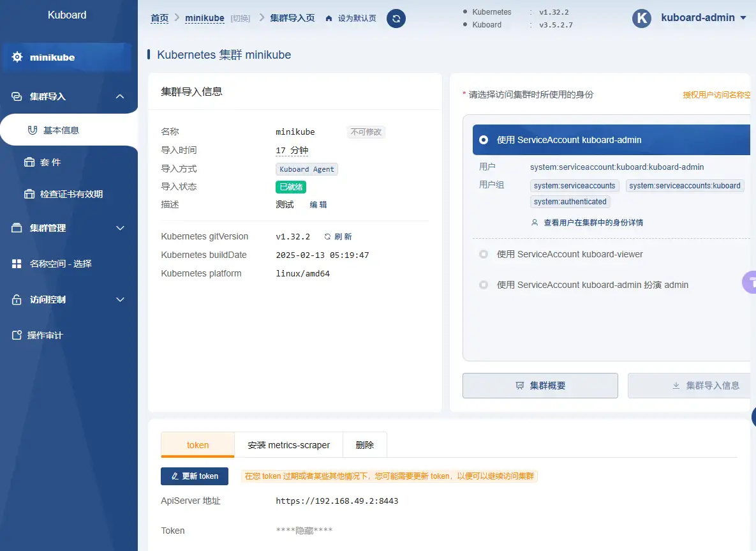Click the 检查证书有效期 icon

coord(29,194)
